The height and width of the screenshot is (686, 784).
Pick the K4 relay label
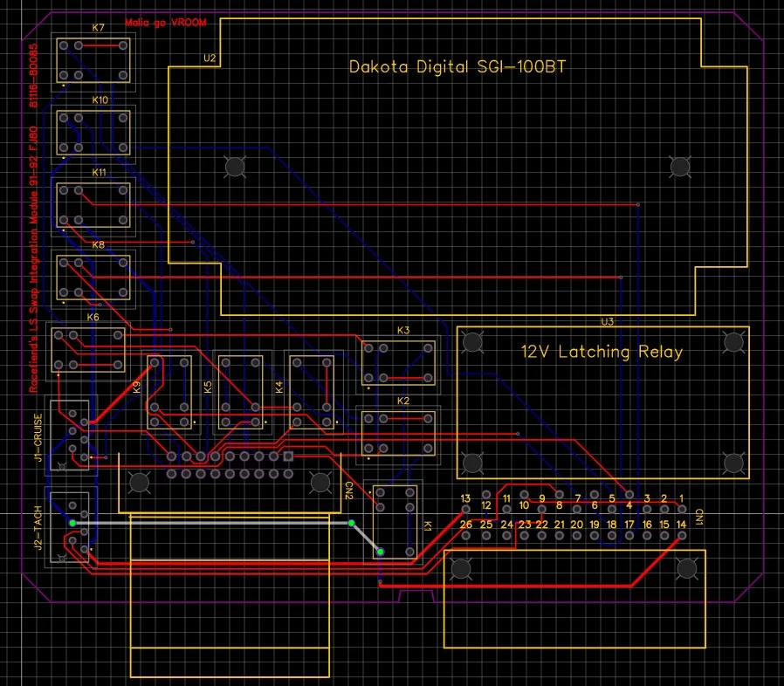point(279,387)
